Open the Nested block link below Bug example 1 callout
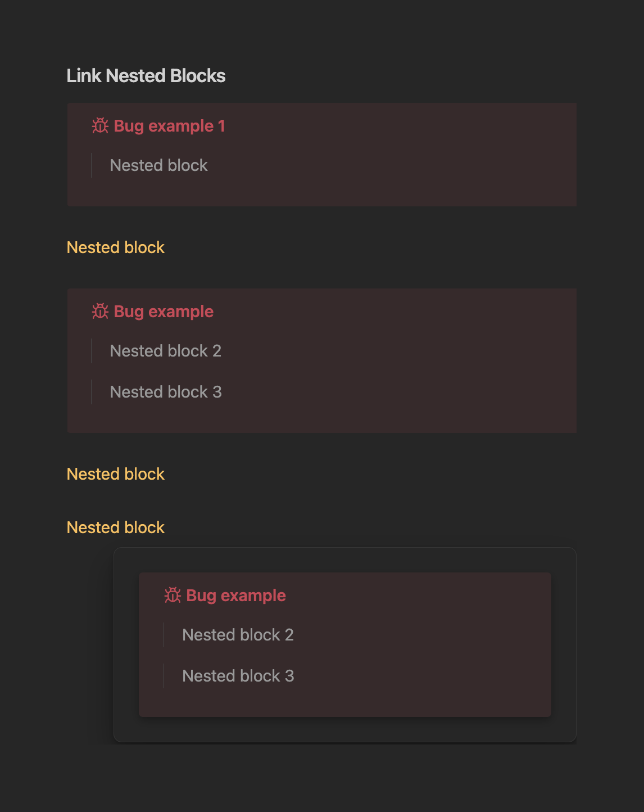Screen dimensions: 644x812 pyautogui.click(x=116, y=247)
